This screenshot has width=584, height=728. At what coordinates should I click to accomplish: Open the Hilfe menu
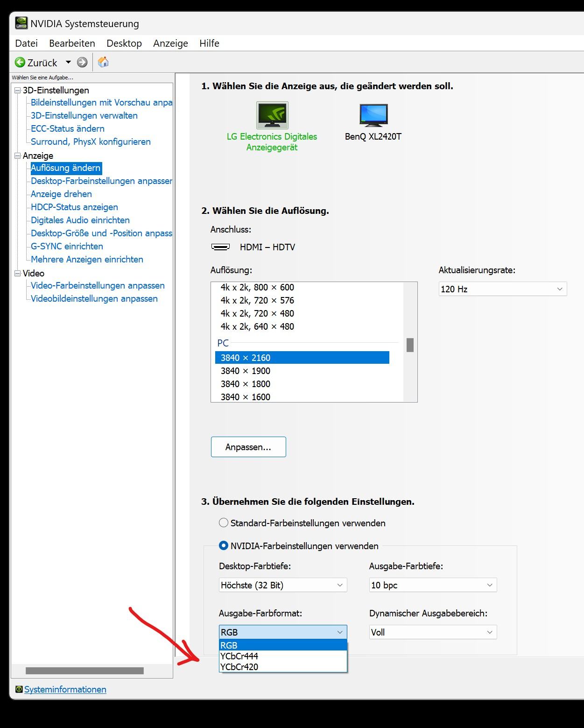pos(209,43)
